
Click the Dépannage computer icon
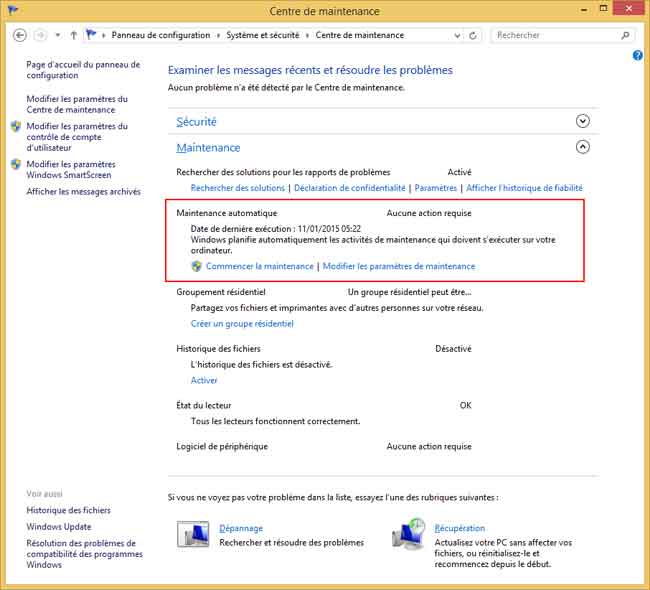[193, 534]
